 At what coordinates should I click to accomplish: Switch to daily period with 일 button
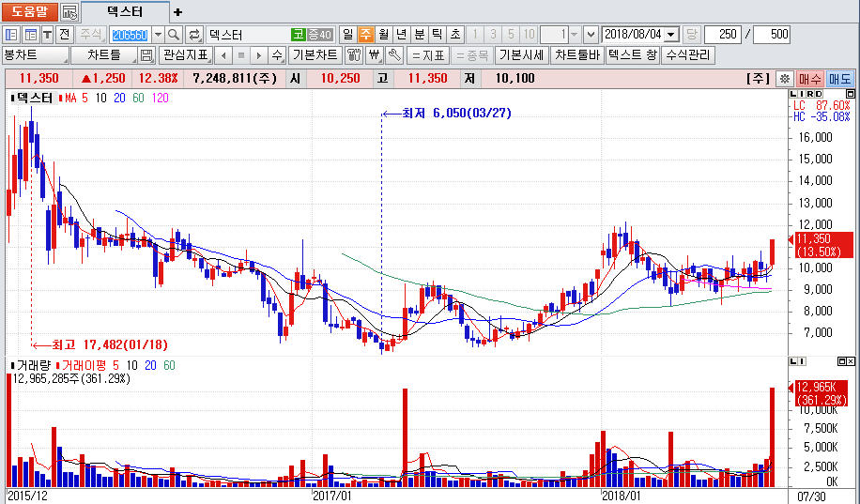[347, 35]
